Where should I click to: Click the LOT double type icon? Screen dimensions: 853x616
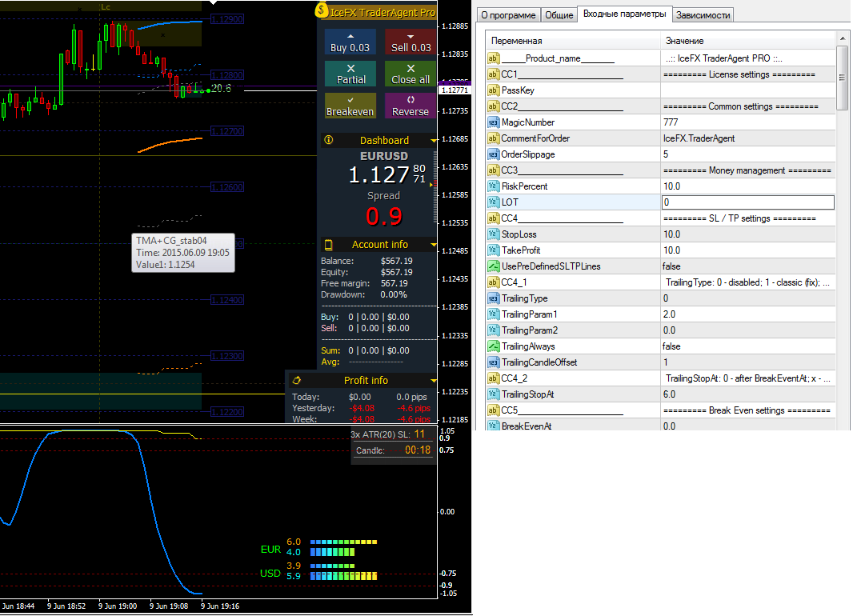(493, 202)
